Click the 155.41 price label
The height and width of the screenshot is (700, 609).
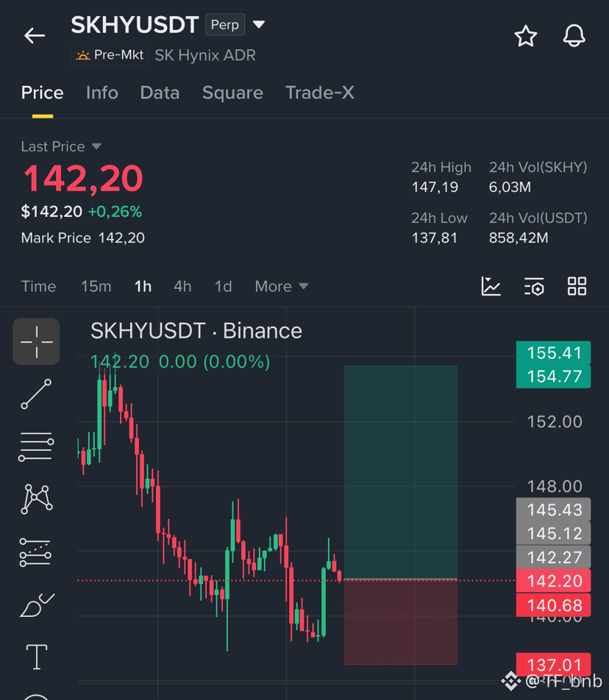coord(554,353)
